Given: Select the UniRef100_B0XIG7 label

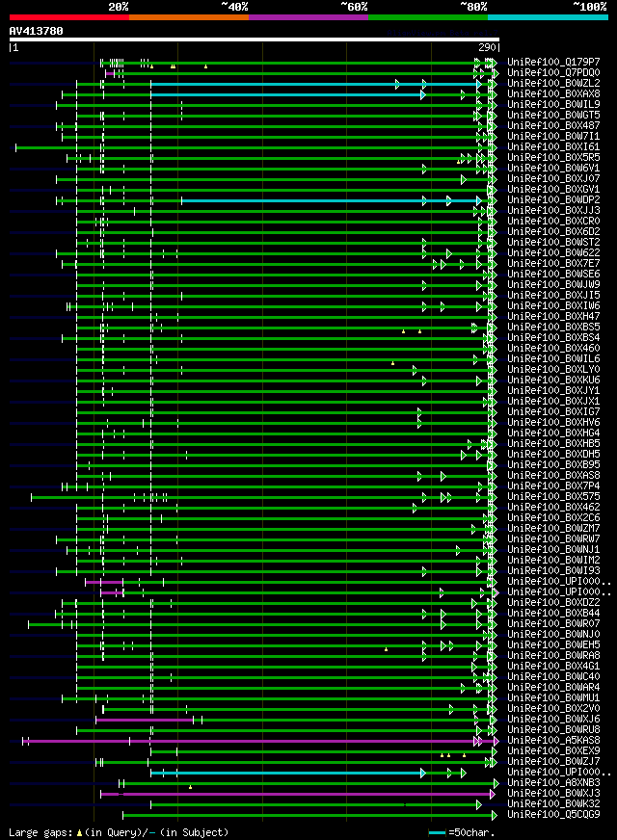Looking at the screenshot, I should coord(553,412).
